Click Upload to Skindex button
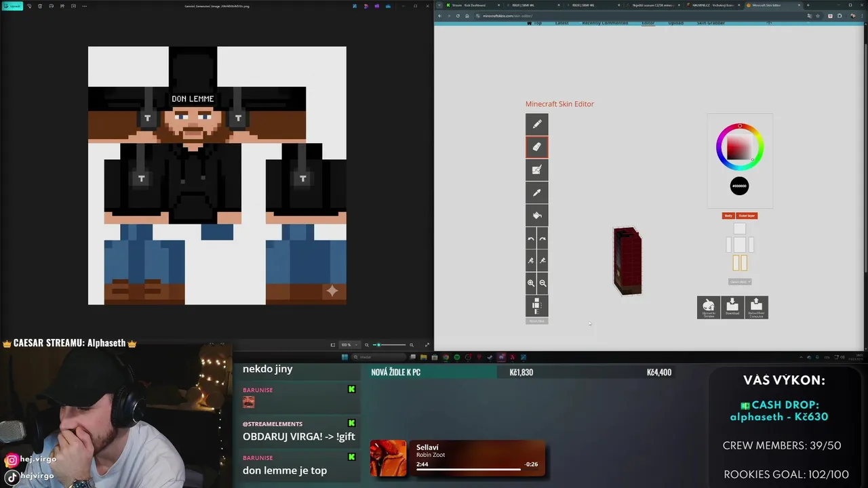 pos(709,307)
